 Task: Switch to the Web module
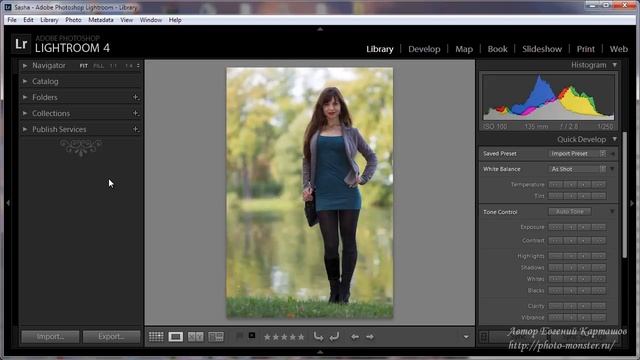point(619,49)
